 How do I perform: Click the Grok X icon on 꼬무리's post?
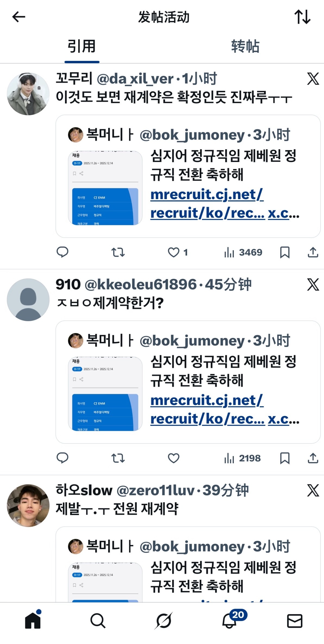[x=313, y=79]
